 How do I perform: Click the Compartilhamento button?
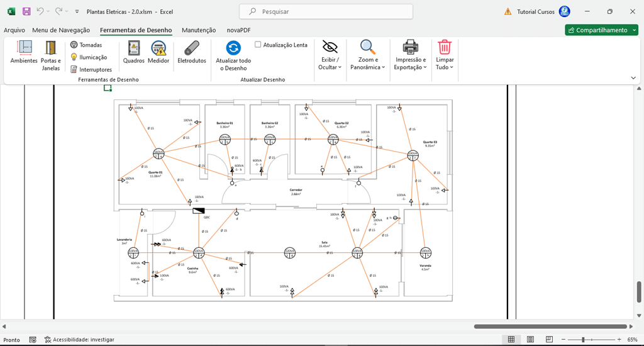click(x=597, y=30)
